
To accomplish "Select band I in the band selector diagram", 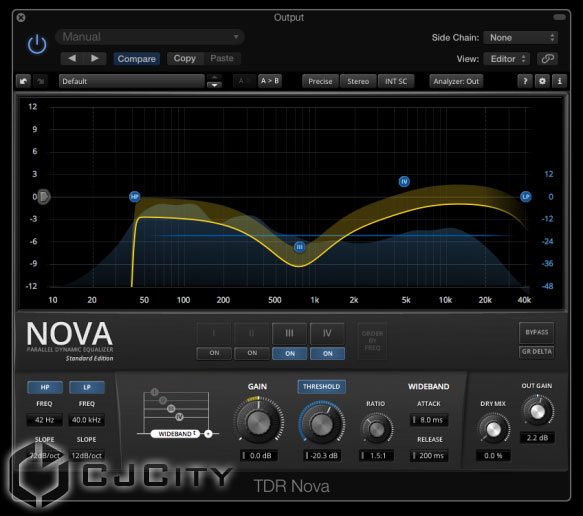I will point(155,392).
